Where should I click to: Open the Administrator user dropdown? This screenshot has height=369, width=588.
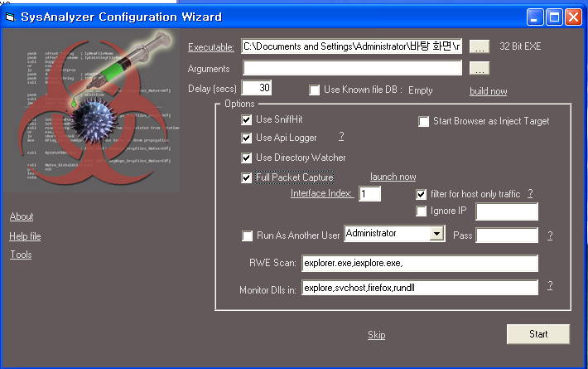coord(436,234)
